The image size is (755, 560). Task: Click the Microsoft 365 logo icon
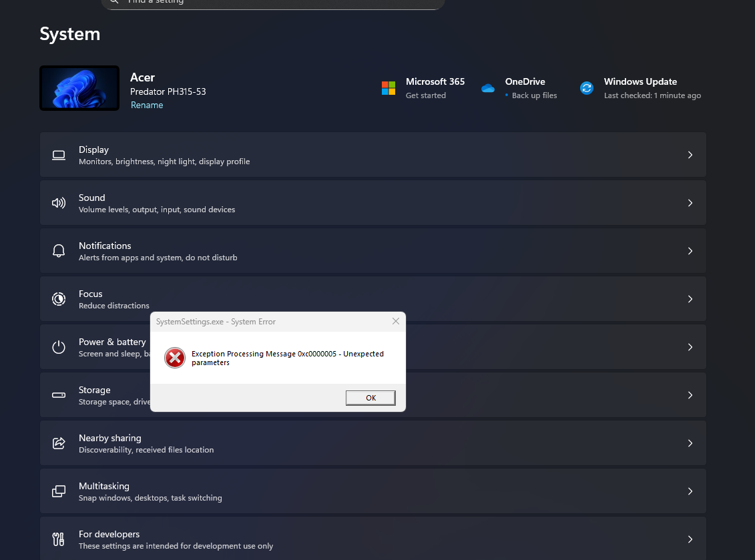[x=389, y=88]
